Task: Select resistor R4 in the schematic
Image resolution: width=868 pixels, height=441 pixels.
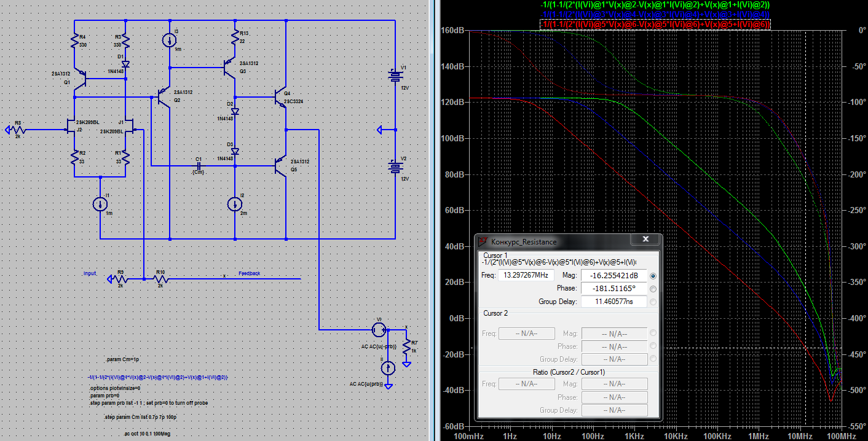Action: 74,41
